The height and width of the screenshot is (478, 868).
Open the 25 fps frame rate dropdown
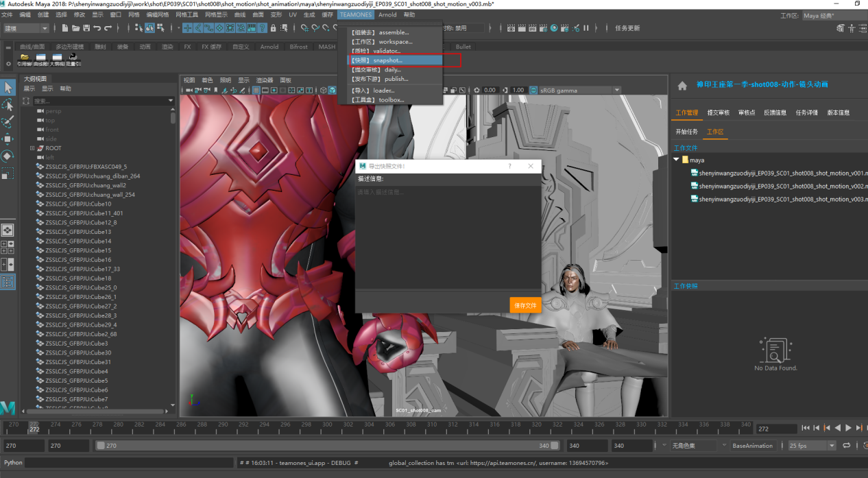[812, 446]
